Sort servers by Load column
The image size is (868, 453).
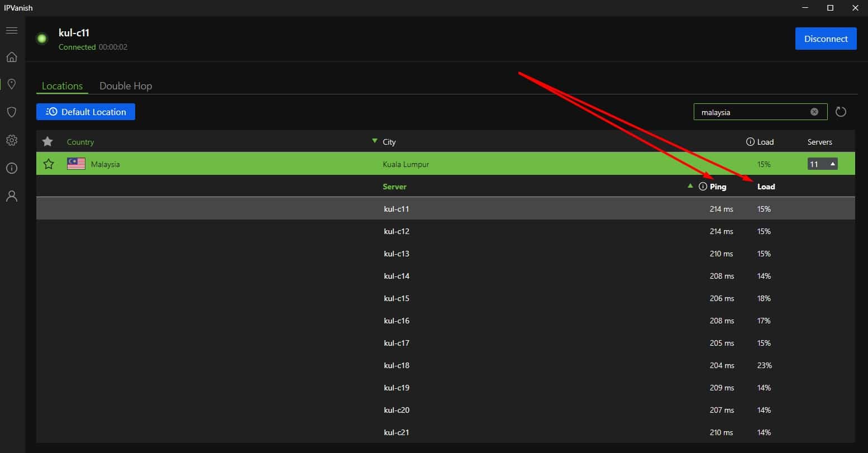(x=766, y=187)
